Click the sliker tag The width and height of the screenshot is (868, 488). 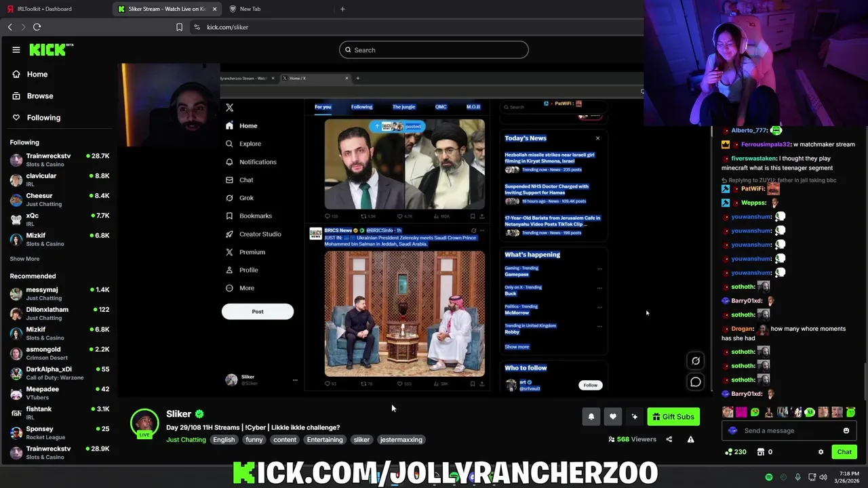(x=361, y=440)
